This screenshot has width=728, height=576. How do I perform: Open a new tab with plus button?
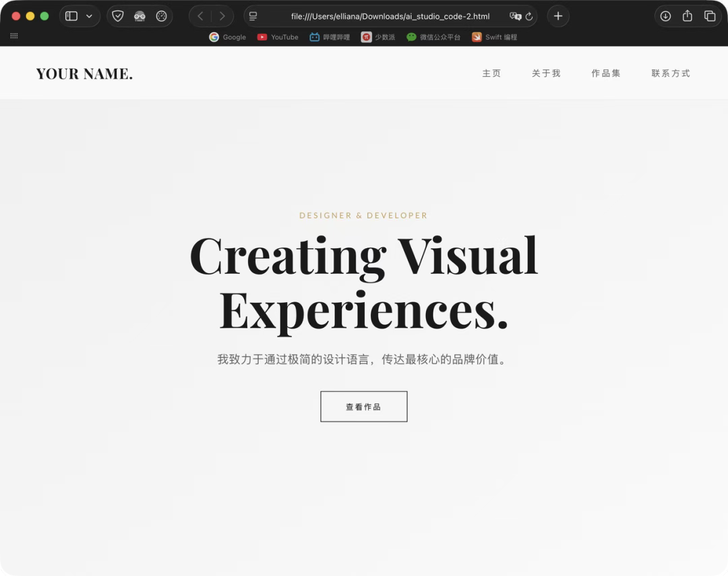(558, 16)
